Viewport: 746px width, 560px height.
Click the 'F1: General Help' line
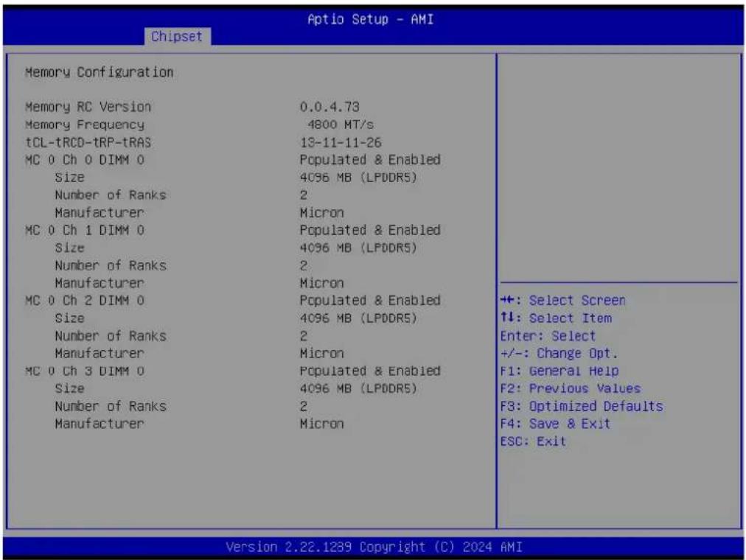tap(559, 371)
